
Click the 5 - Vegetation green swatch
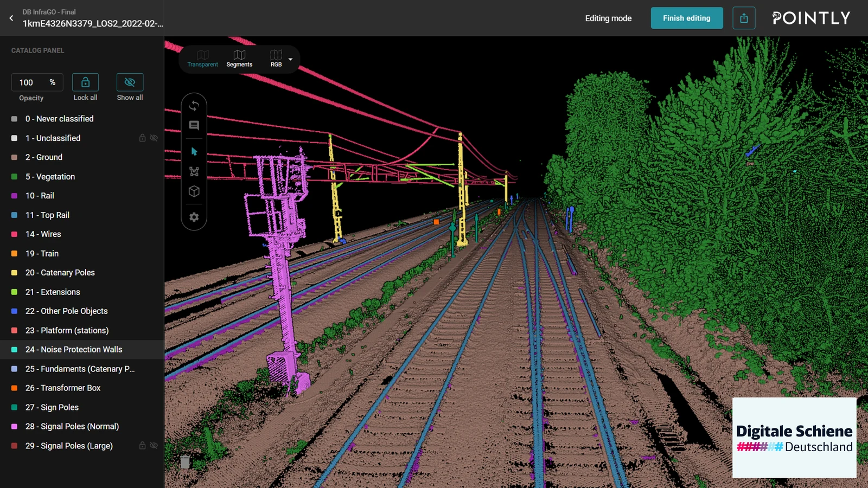pyautogui.click(x=14, y=177)
